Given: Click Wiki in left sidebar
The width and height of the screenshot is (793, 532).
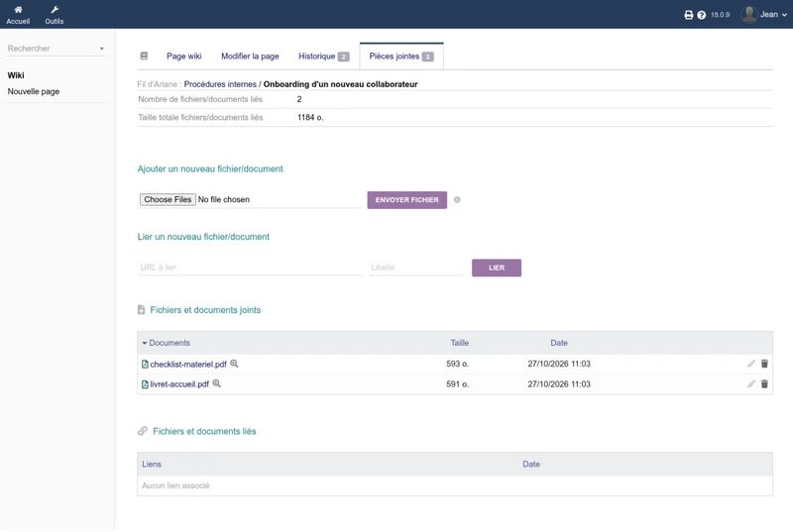Looking at the screenshot, I should 16,75.
